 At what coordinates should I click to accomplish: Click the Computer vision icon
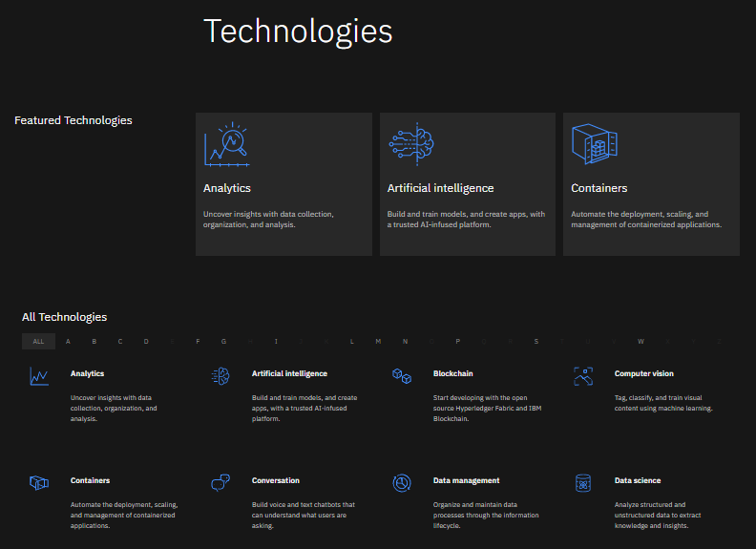(x=583, y=376)
